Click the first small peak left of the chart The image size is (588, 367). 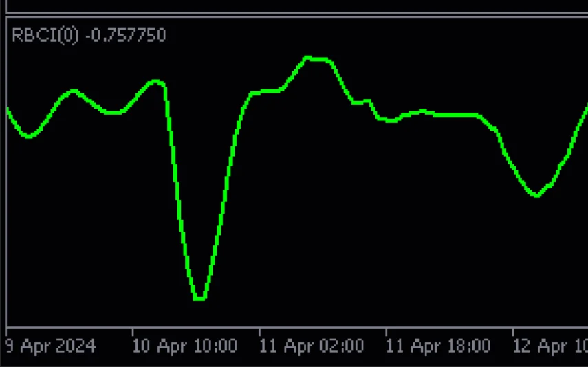tap(74, 90)
